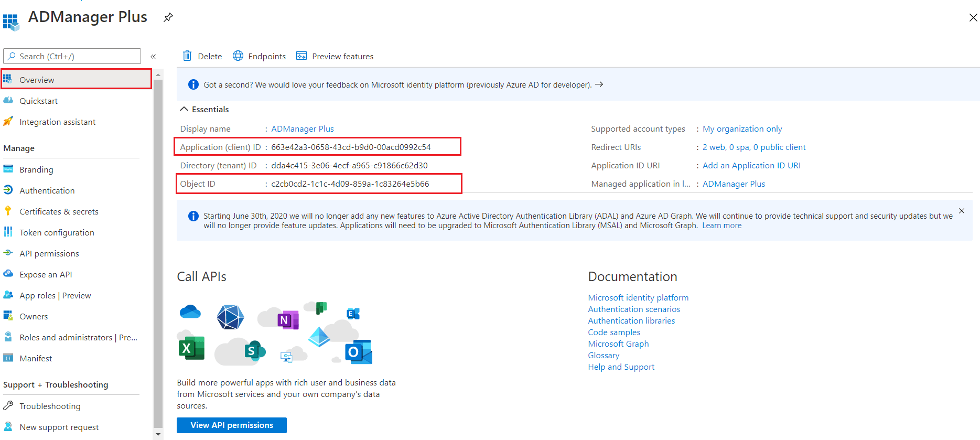Click the New support request icon
This screenshot has height=440, width=980.
(x=8, y=426)
